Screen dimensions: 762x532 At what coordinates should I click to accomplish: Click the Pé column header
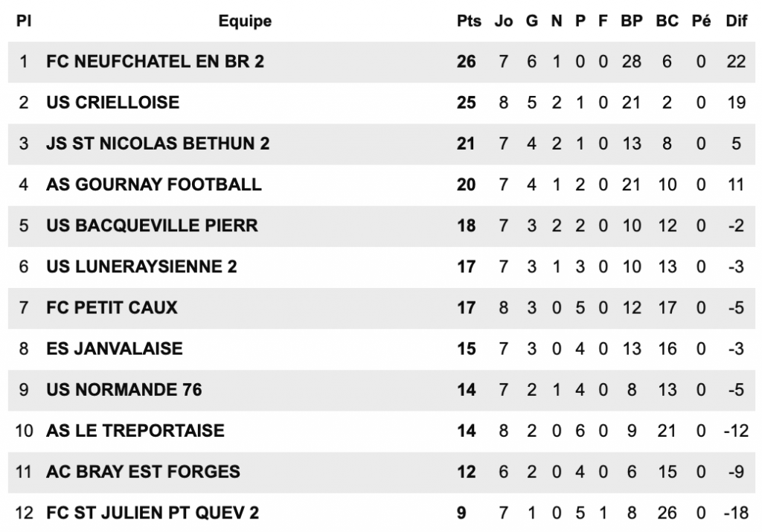click(x=701, y=21)
